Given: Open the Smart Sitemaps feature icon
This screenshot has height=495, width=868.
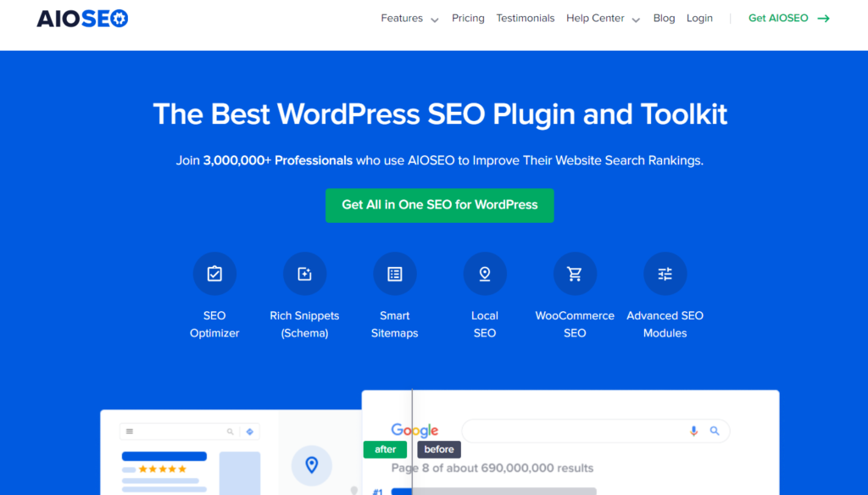Looking at the screenshot, I should [x=394, y=273].
